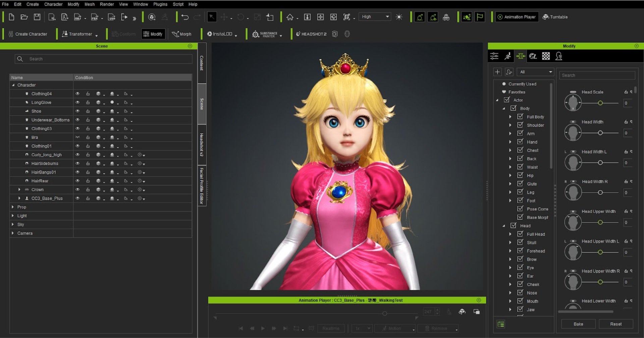Open the attribute sliders tab icon in Modify
Viewport: 644px width, 338px height.
click(x=494, y=56)
